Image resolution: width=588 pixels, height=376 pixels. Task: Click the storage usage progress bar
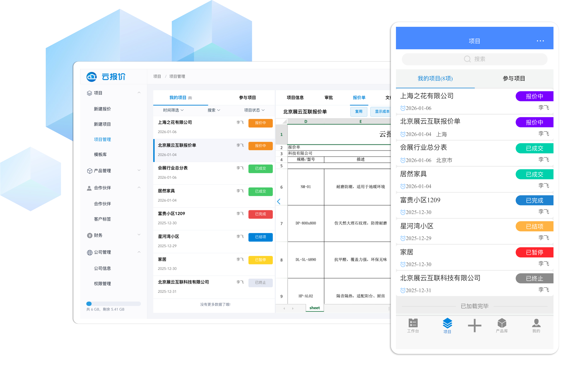coord(113,303)
